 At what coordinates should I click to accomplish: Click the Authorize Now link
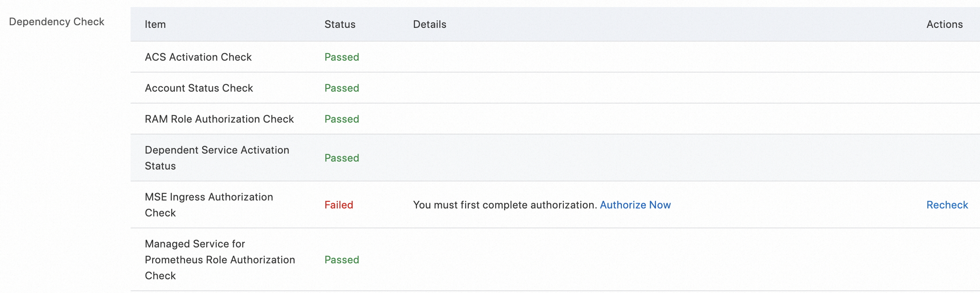tap(635, 205)
